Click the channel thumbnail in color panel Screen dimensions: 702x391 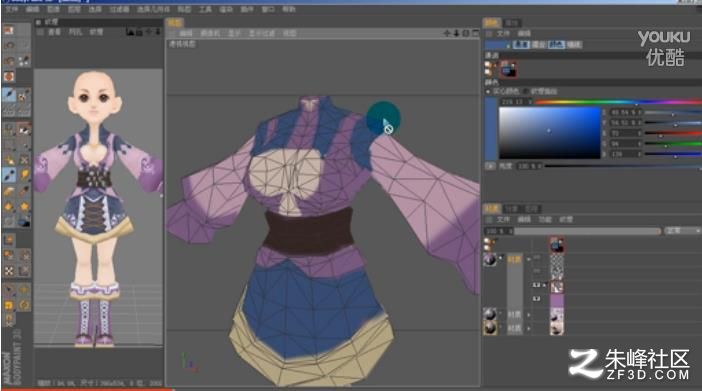coord(508,70)
